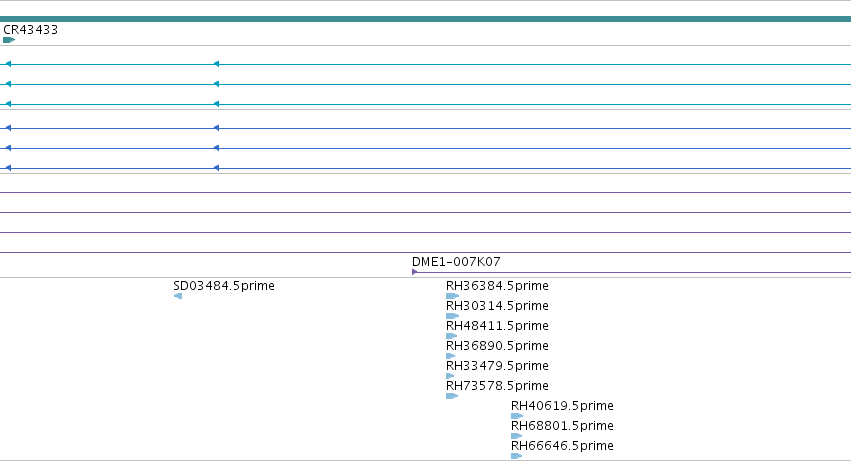
Task: Select the RH30314.5prime arrow glyph
Action: click(x=453, y=316)
